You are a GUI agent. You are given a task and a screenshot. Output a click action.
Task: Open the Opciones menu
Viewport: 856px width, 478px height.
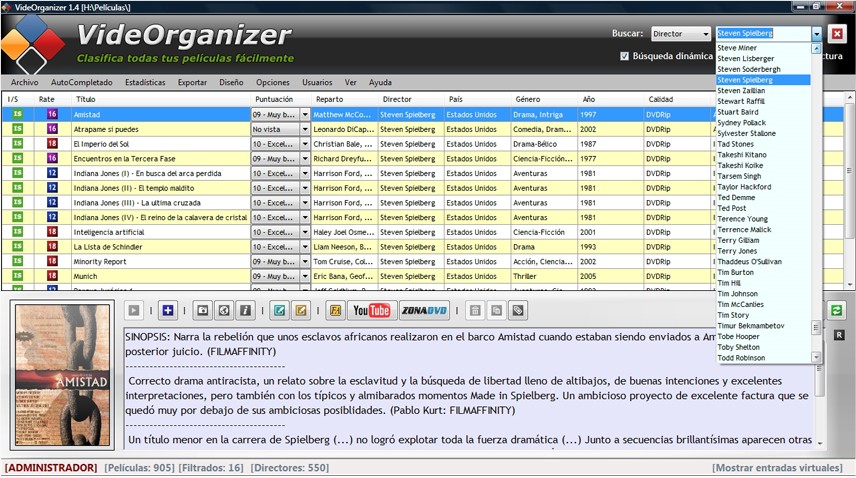pyautogui.click(x=273, y=82)
